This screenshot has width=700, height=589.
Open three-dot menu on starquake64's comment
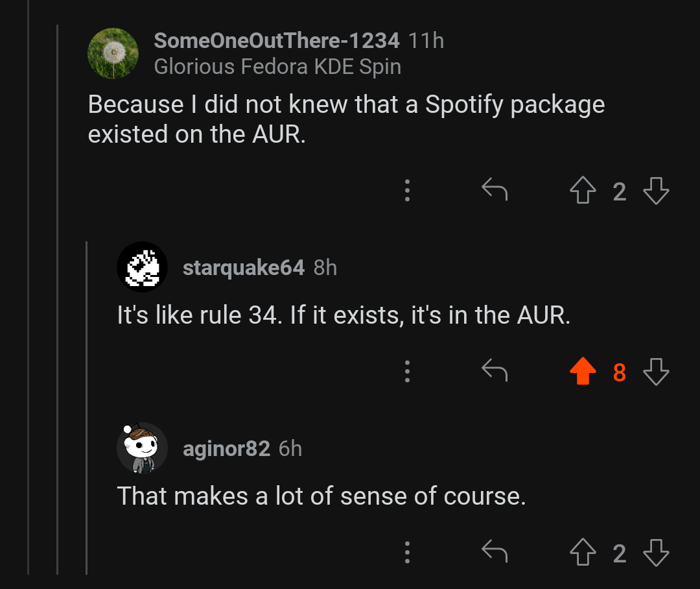click(407, 371)
